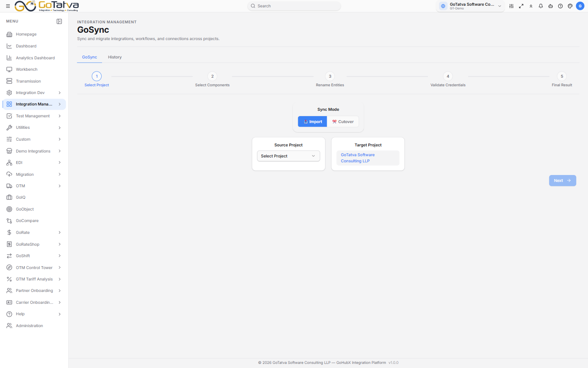The height and width of the screenshot is (368, 588).
Task: Go to step 2 Select Components
Action: [212, 79]
